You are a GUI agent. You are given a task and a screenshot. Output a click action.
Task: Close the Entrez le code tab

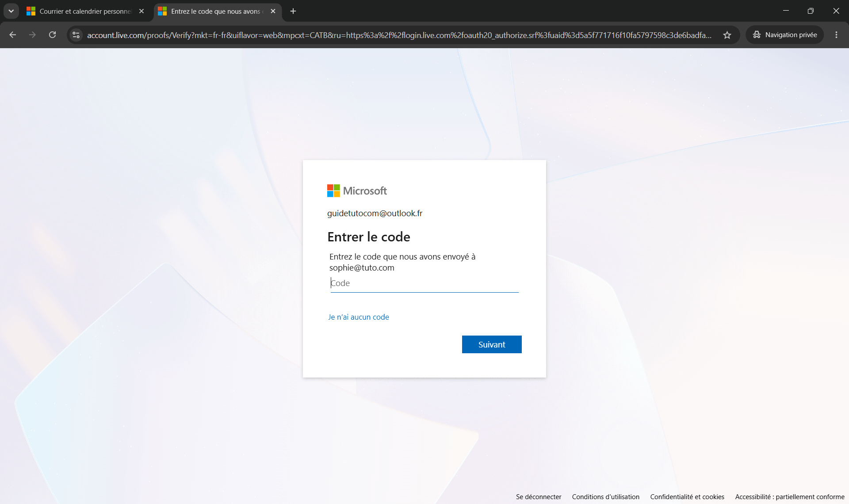[273, 11]
